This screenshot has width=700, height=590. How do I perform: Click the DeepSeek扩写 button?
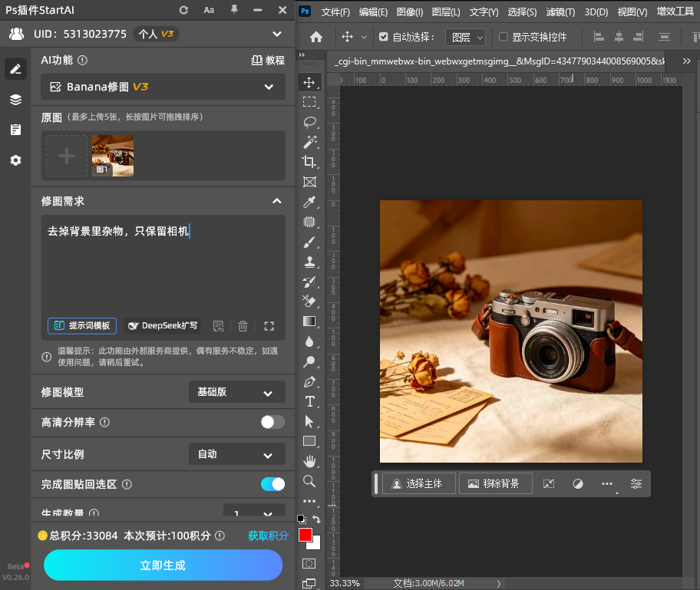click(x=162, y=326)
